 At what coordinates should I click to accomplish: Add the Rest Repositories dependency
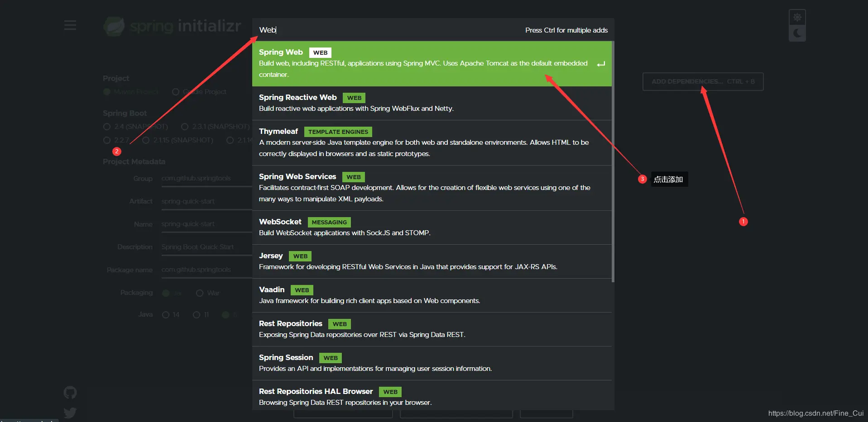point(432,329)
